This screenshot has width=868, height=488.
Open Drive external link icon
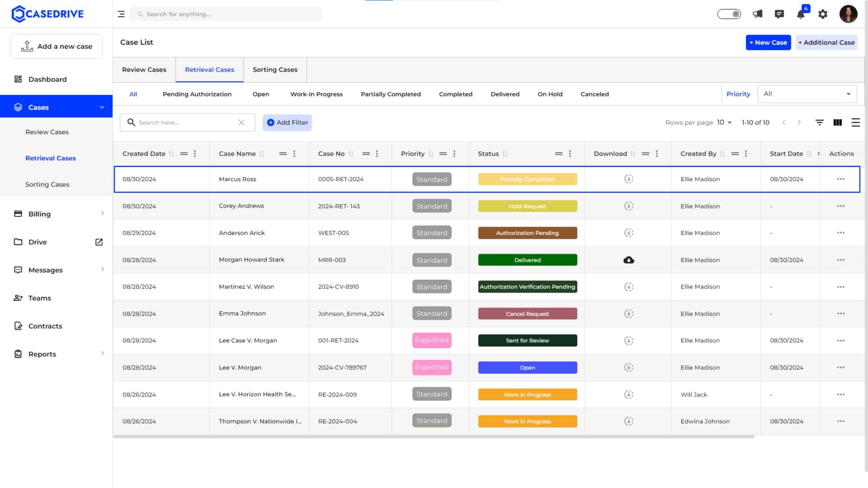pyautogui.click(x=99, y=242)
